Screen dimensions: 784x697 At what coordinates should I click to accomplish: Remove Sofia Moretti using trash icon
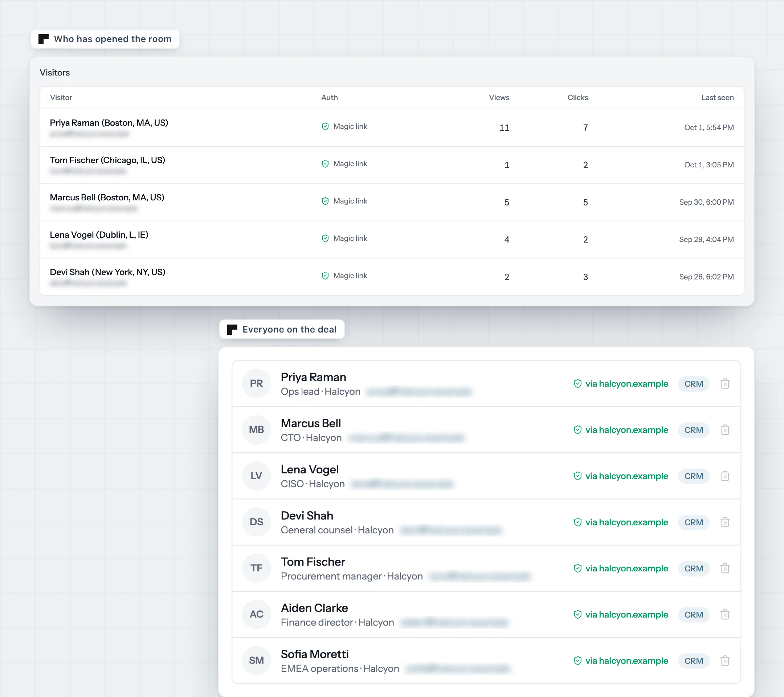[724, 661]
